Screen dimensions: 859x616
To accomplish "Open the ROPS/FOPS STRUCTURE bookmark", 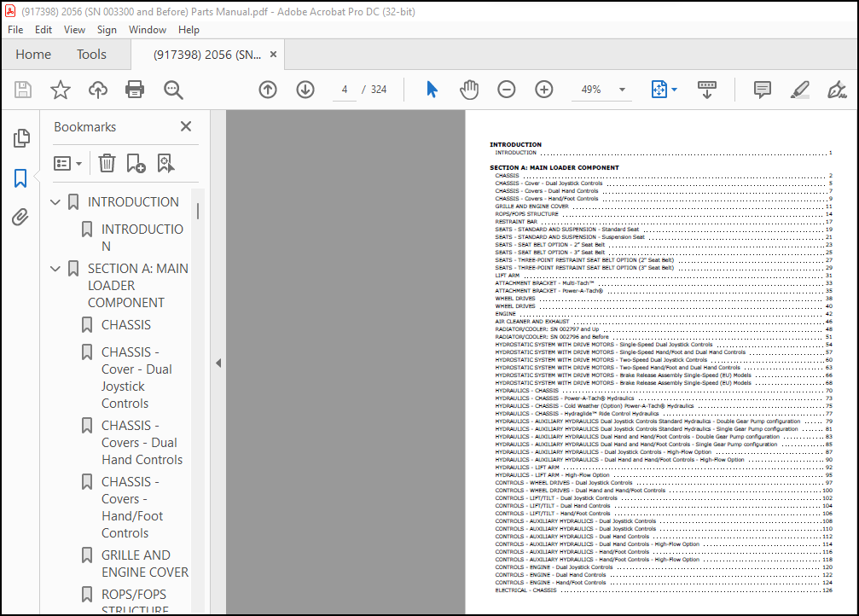I will (134, 601).
